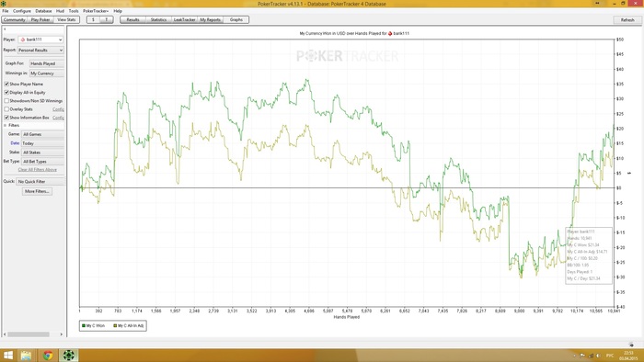
Task: Switch to Play Poker tab
Action: [40, 19]
